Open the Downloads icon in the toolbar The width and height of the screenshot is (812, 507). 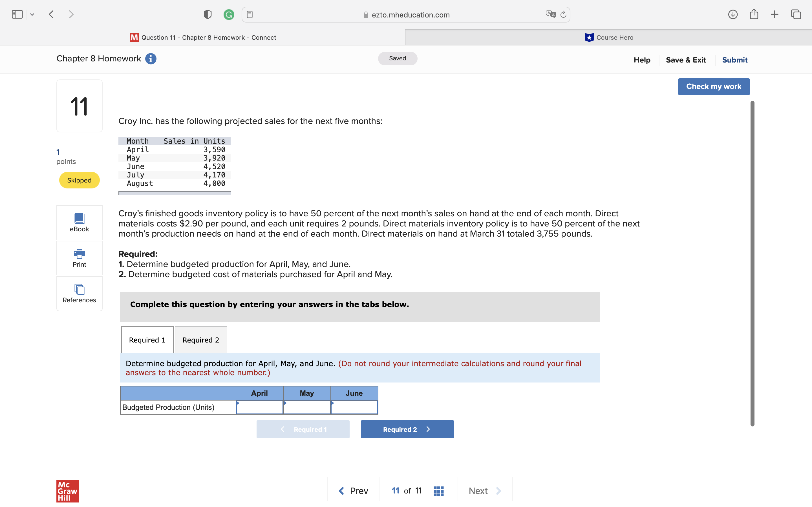click(x=733, y=14)
